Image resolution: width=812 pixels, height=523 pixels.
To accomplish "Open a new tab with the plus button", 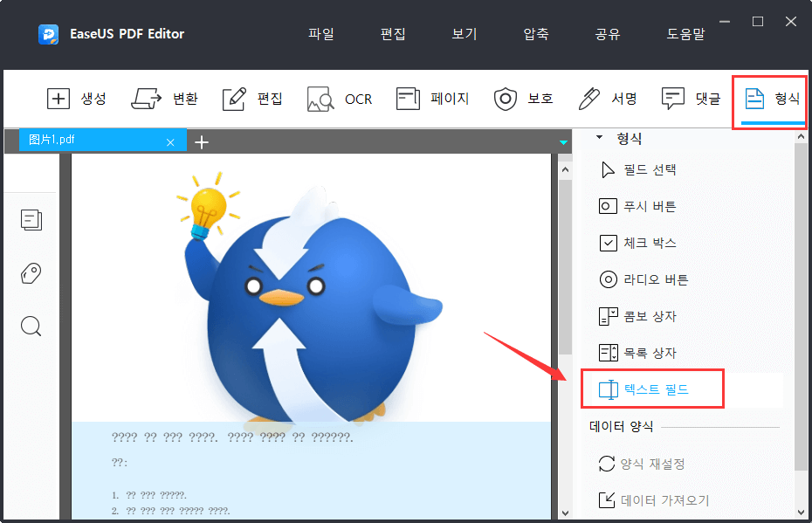I will tap(202, 140).
